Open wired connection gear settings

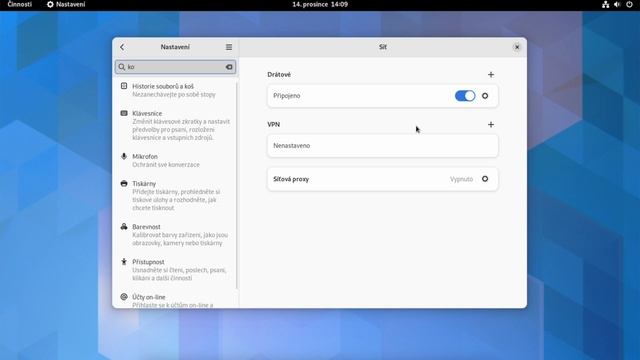click(485, 96)
